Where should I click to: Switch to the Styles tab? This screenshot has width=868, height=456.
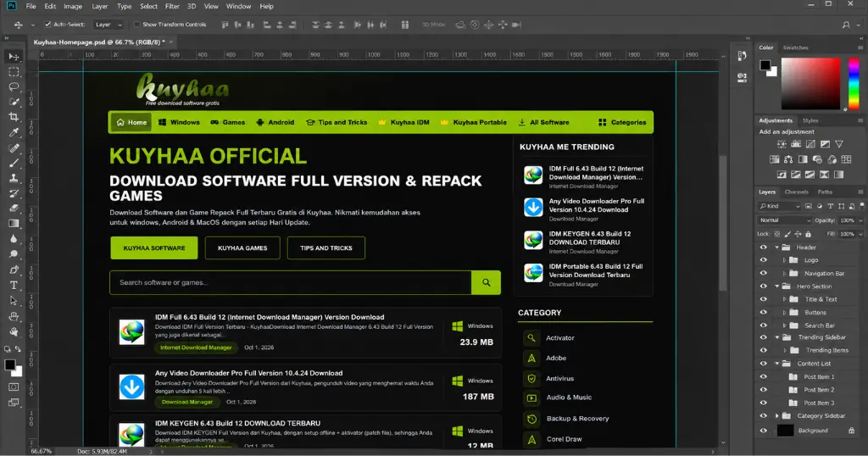[810, 120]
